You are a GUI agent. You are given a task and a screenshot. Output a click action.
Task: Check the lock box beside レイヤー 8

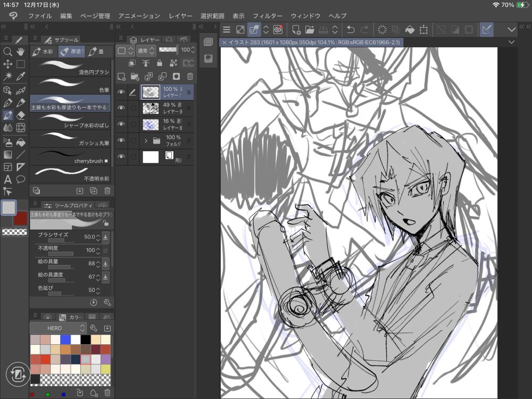click(134, 124)
